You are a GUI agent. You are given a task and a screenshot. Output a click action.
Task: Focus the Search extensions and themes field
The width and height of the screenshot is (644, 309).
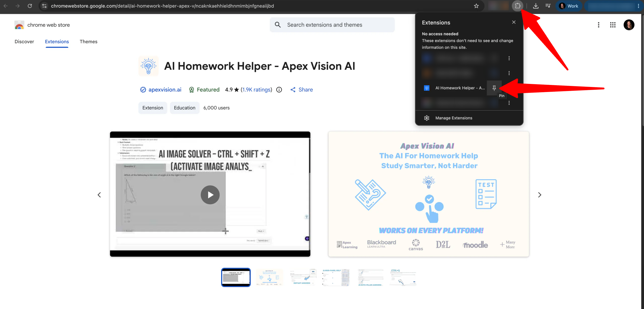point(332,25)
